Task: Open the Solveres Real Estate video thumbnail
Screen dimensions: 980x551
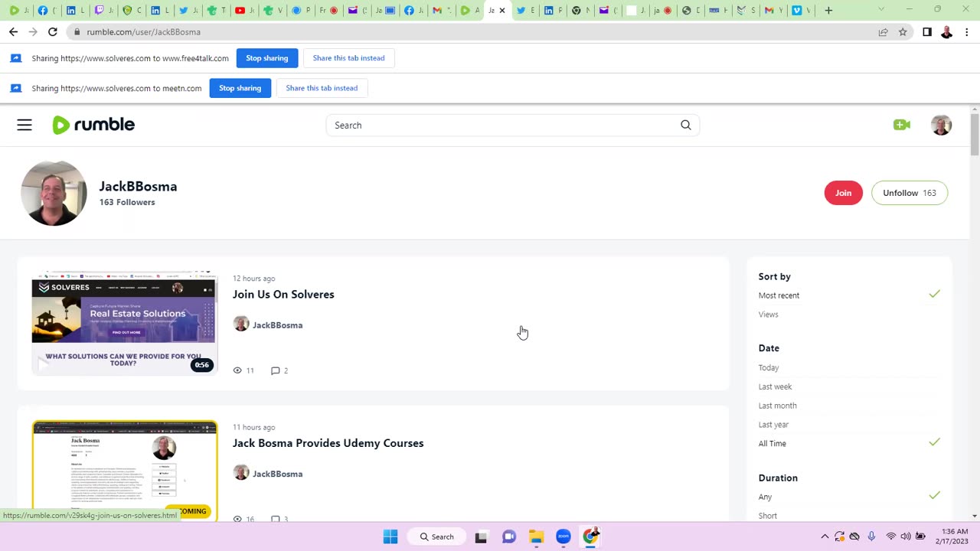Action: click(124, 323)
